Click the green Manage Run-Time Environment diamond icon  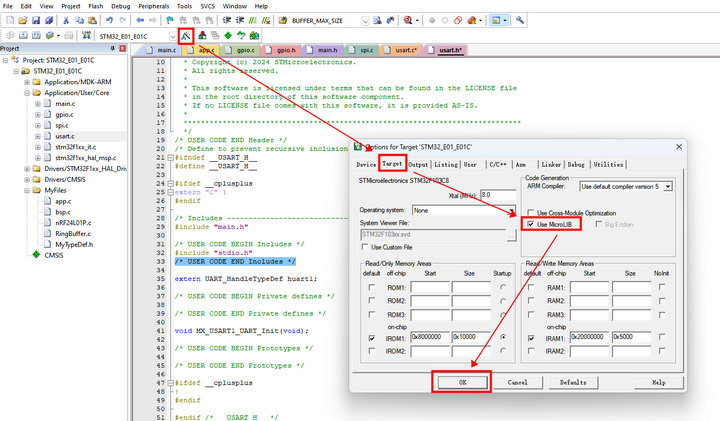point(228,35)
